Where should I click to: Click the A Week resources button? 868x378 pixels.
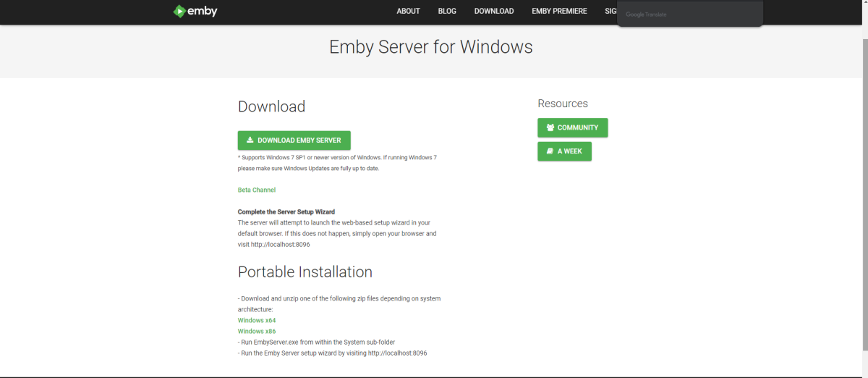pyautogui.click(x=564, y=151)
